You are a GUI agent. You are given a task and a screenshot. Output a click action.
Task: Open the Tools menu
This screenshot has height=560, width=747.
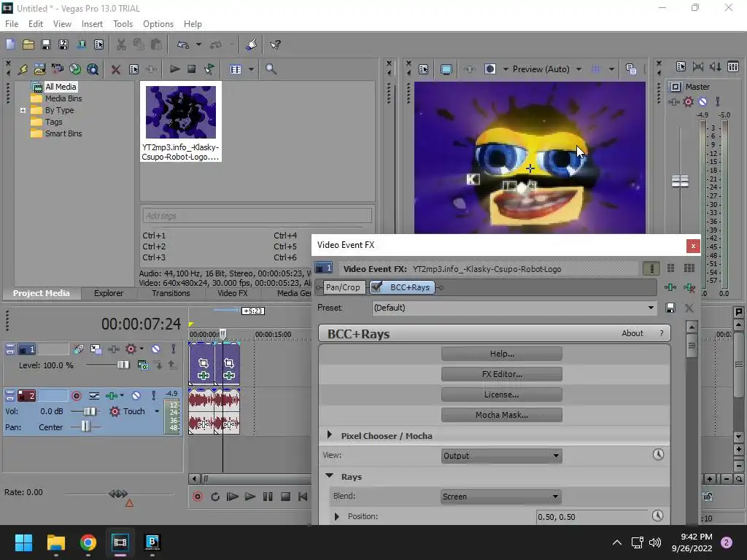(x=123, y=24)
